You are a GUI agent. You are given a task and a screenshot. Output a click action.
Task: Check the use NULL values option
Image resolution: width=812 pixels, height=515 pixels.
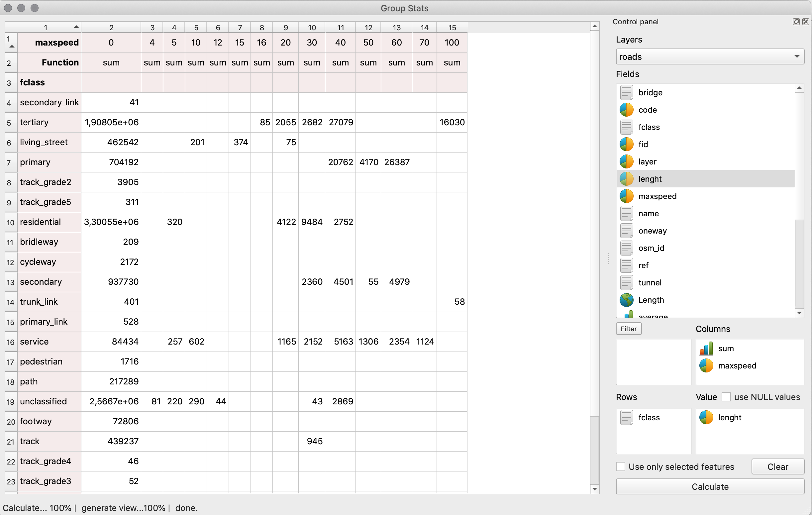click(x=725, y=397)
